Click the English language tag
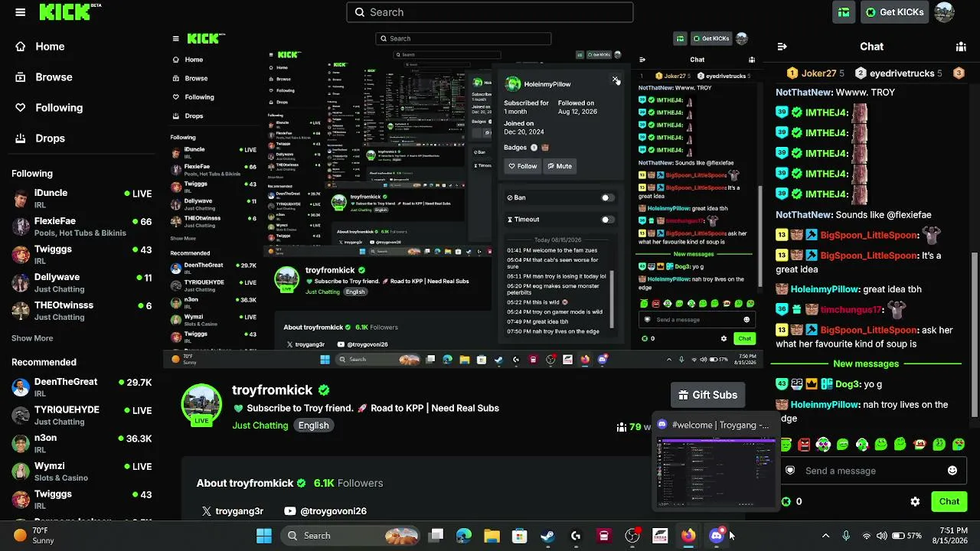The height and width of the screenshot is (551, 980). [314, 425]
